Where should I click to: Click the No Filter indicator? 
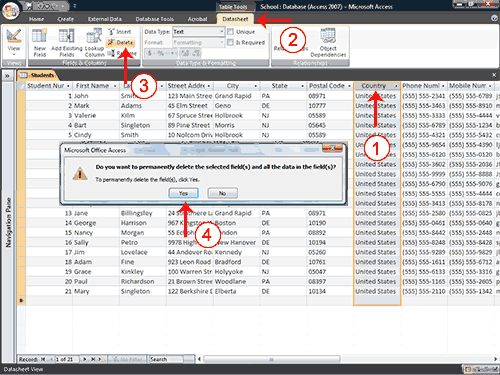(x=126, y=359)
